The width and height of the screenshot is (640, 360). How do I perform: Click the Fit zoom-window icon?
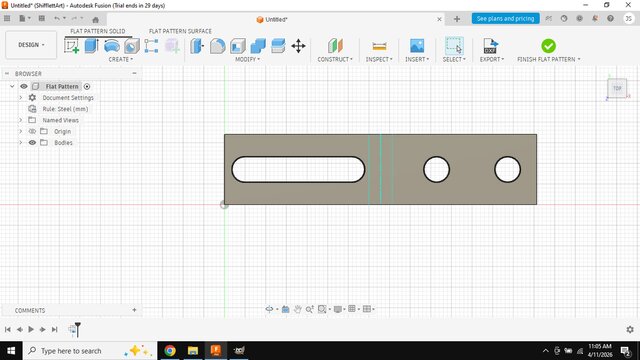[x=322, y=309]
